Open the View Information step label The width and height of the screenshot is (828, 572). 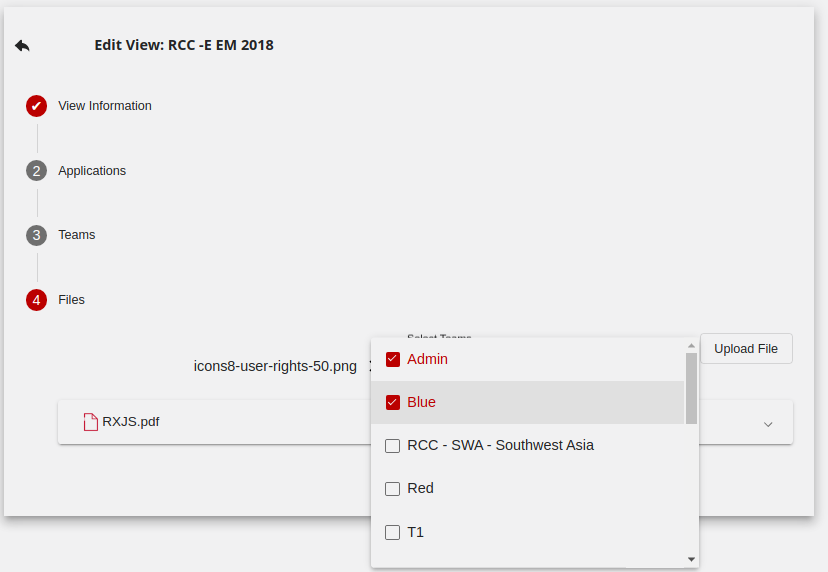point(105,106)
